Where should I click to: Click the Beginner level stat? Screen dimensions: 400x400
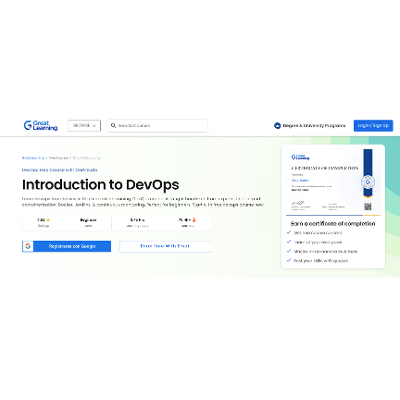click(x=88, y=223)
